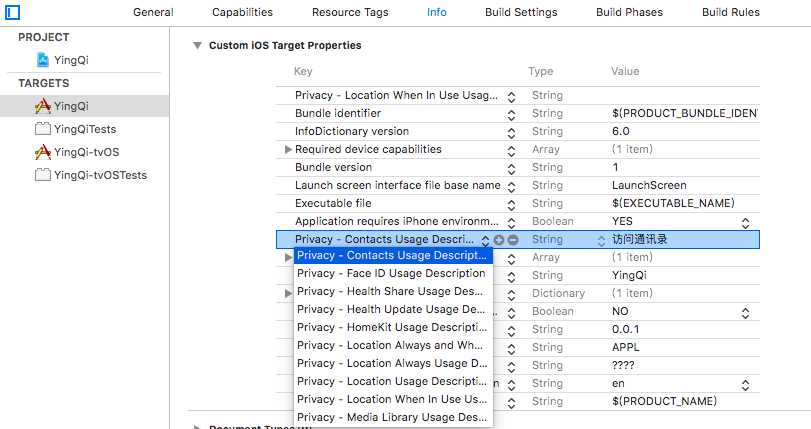Collapse Custom iOS Target Properties section
The width and height of the screenshot is (811, 429).
coord(197,46)
